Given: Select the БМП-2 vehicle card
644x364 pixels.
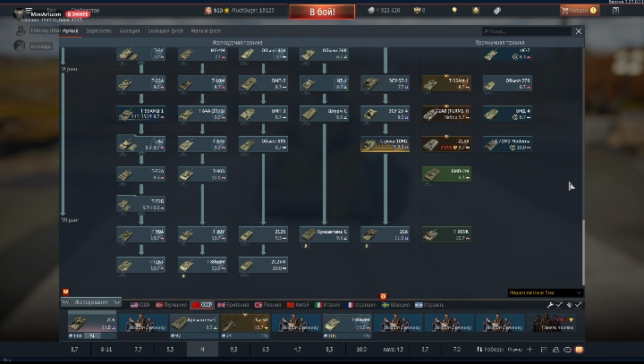Looking at the screenshot, I should point(263,83).
